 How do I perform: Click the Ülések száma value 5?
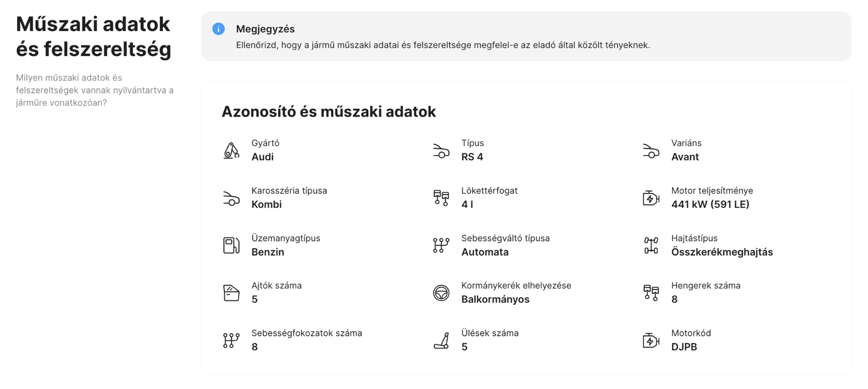tap(464, 347)
